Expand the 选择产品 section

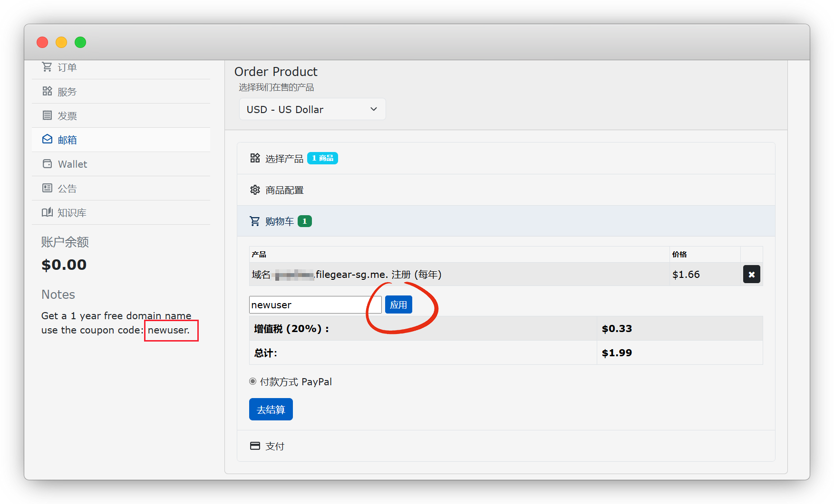coord(284,159)
